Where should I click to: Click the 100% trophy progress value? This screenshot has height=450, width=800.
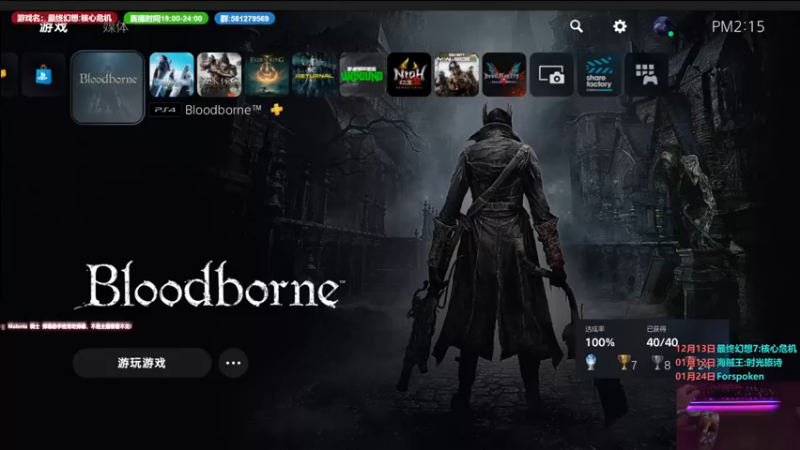click(599, 342)
